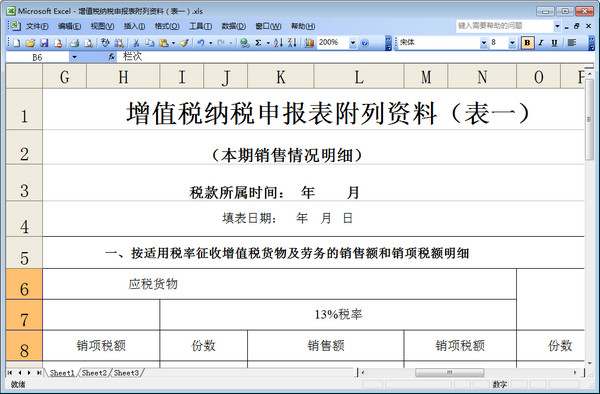Select row 8 header
Viewport: 600px width, 394px height.
click(x=24, y=345)
